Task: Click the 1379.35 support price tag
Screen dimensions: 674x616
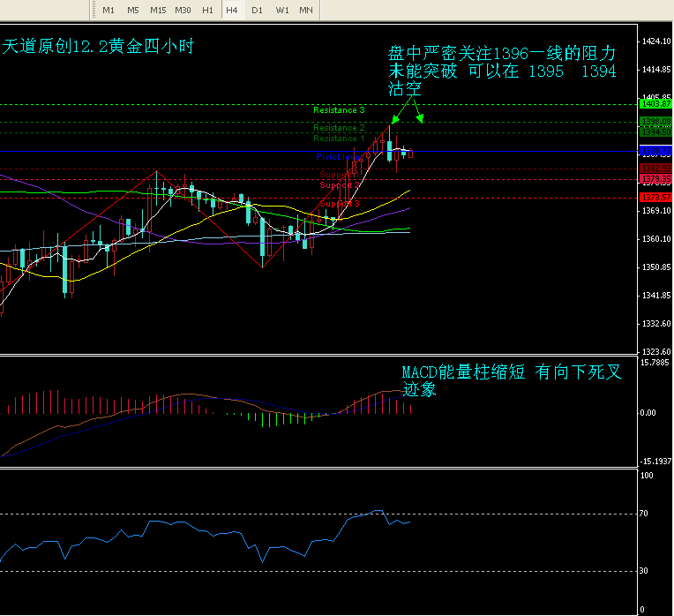Action: (x=656, y=178)
